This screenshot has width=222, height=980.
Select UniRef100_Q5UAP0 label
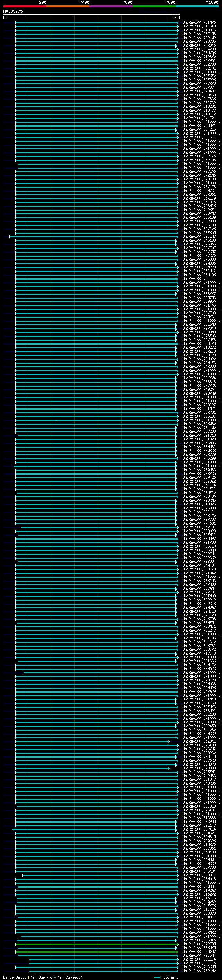[199, 359]
